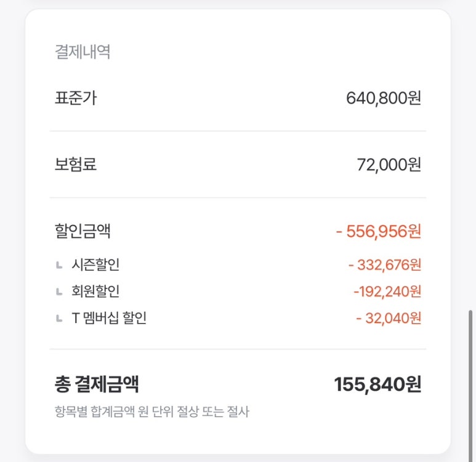Screen dimensions: 476x462
Task: Click the sub-item arrow icon beside 회원할인
Action: pos(59,292)
